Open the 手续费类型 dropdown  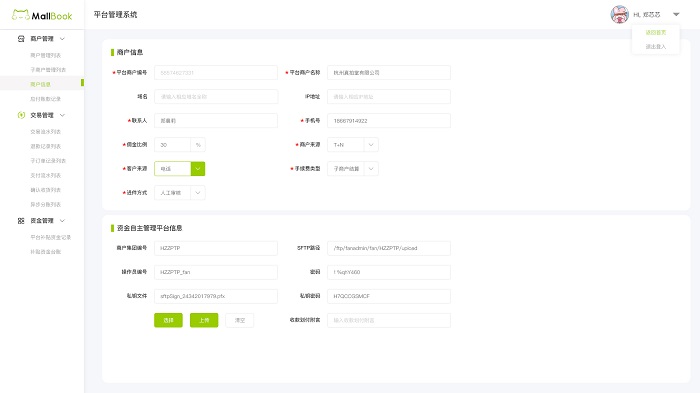pyautogui.click(x=353, y=169)
